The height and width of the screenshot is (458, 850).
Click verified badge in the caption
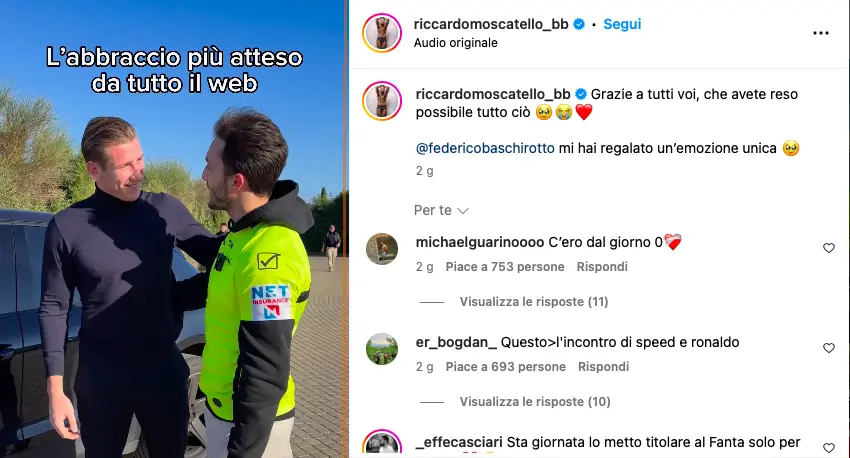[581, 94]
